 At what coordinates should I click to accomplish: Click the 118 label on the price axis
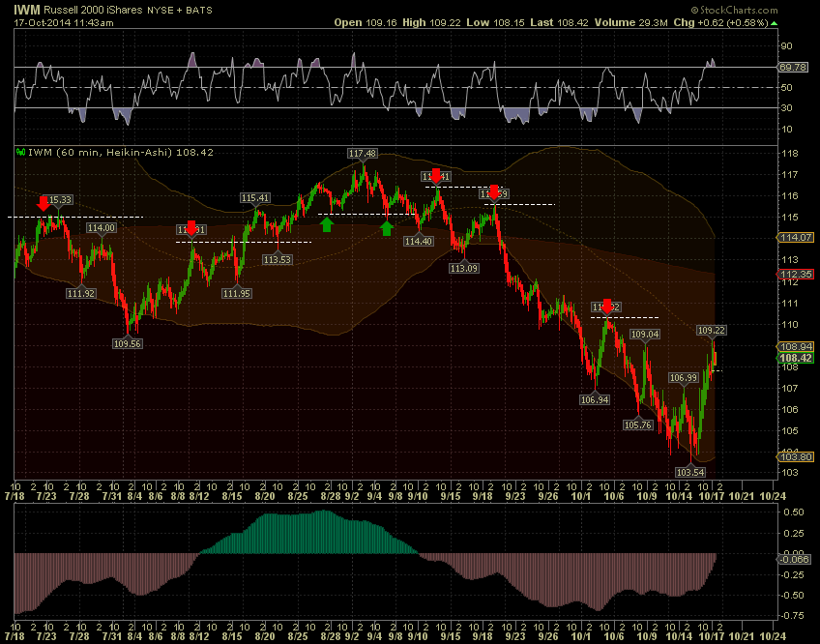790,154
